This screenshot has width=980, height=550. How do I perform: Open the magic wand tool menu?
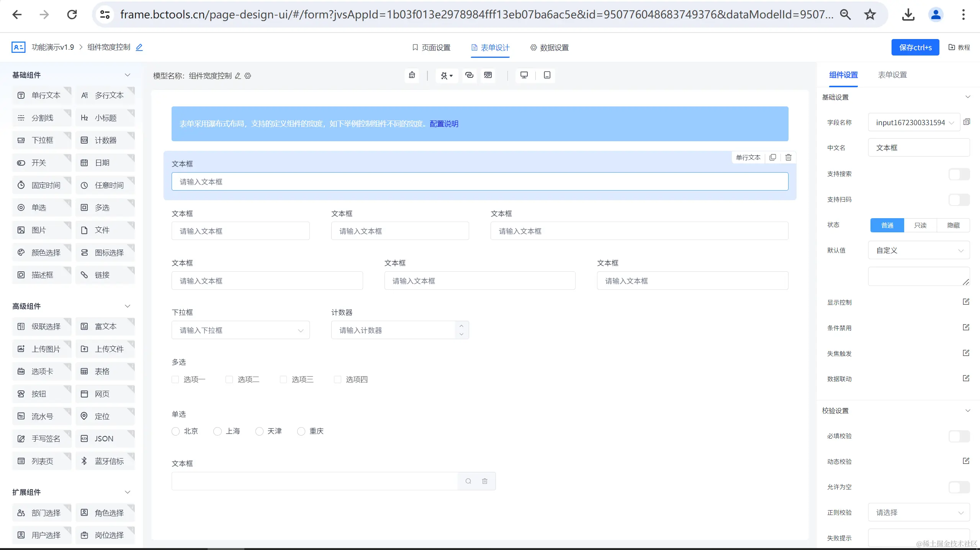point(447,75)
